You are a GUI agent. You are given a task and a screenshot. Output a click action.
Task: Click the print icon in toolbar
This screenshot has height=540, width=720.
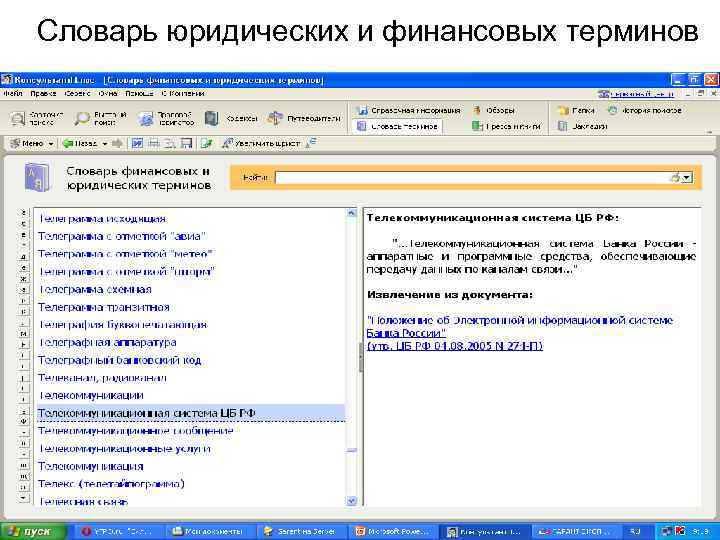(153, 144)
